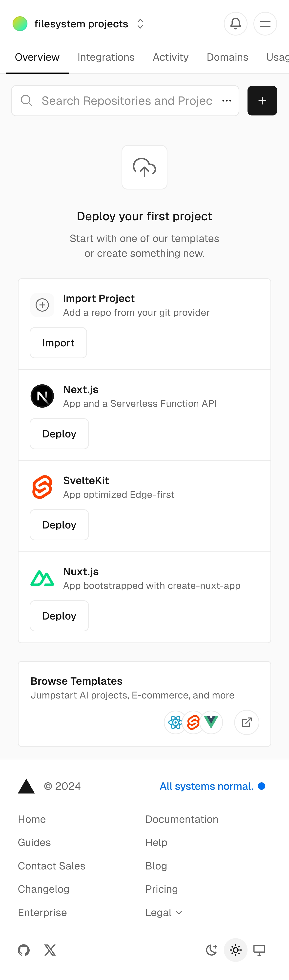Open the Guides footer link
The height and width of the screenshot is (980, 289).
coord(34,842)
